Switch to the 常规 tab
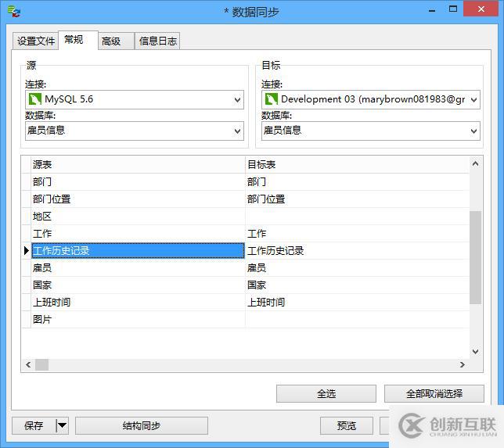 [77, 40]
